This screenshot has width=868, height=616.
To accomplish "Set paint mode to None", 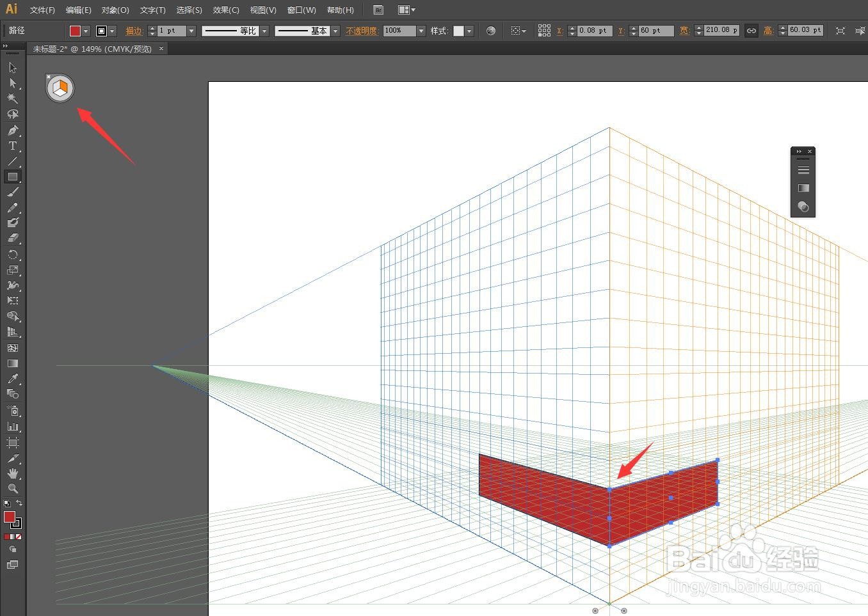I will click(19, 537).
